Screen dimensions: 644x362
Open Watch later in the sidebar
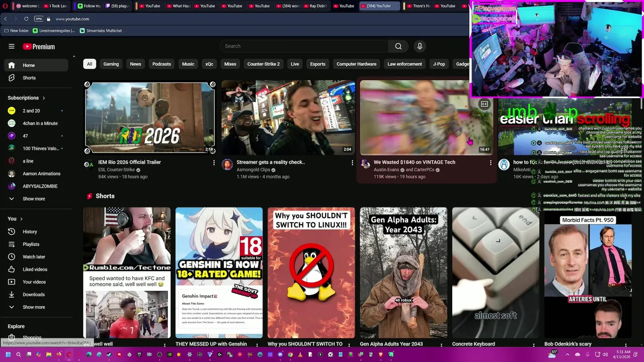(x=36, y=257)
